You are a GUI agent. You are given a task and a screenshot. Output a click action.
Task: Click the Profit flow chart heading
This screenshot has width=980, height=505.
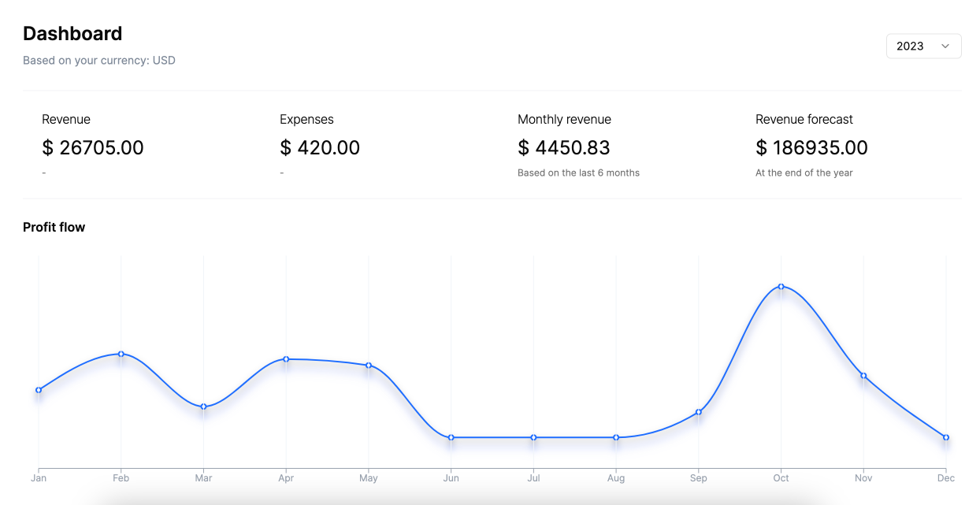pyautogui.click(x=54, y=228)
